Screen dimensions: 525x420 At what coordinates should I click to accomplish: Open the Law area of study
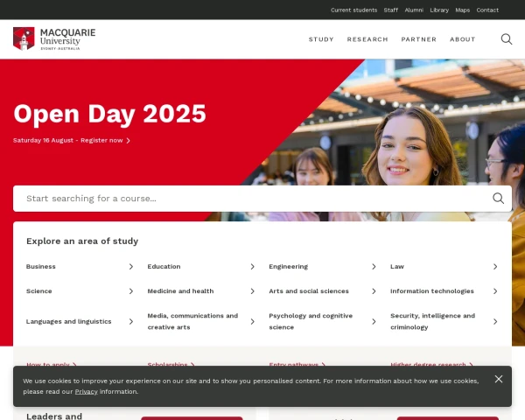[x=397, y=267]
